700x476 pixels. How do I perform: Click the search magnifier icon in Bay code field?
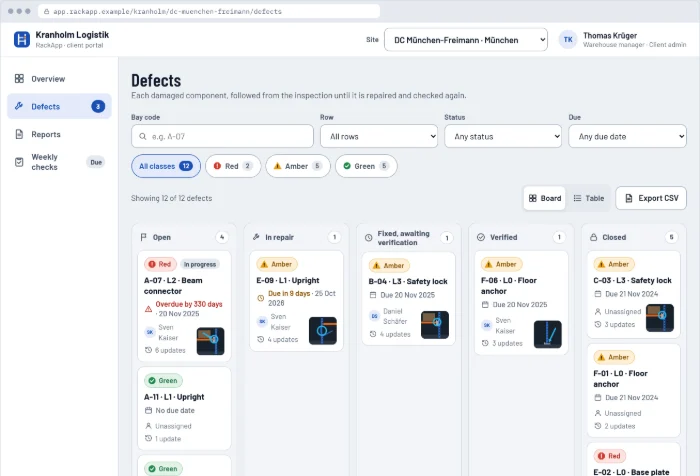point(142,136)
